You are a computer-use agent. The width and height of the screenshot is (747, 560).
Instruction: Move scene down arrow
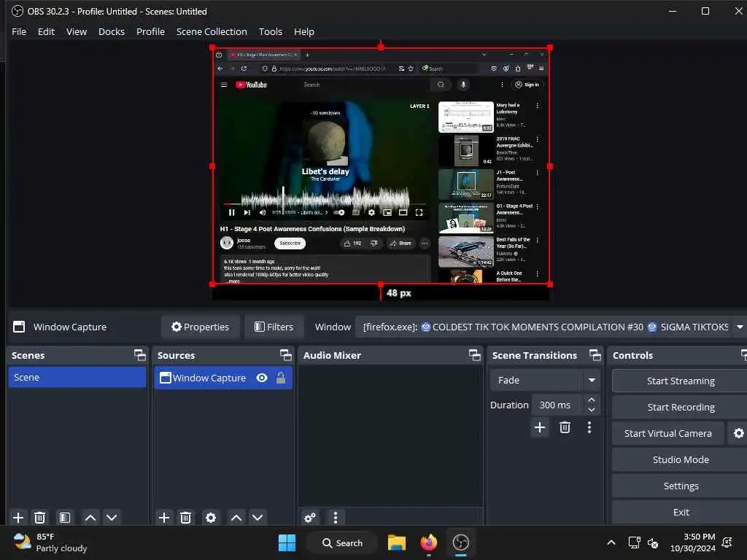(112, 517)
